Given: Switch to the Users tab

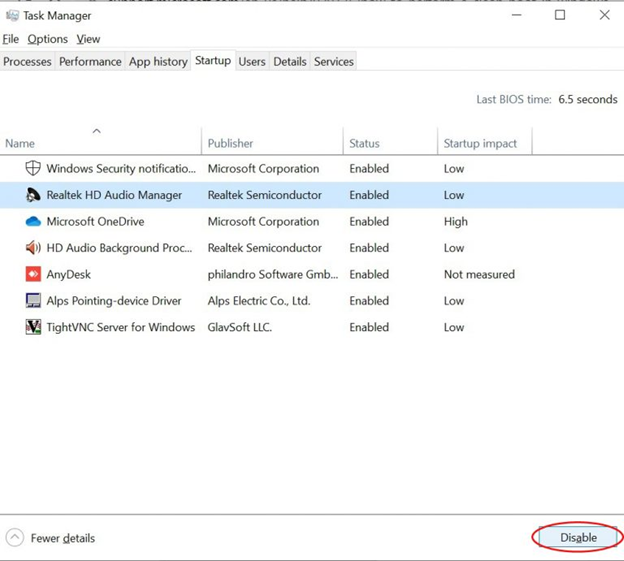Looking at the screenshot, I should (252, 62).
